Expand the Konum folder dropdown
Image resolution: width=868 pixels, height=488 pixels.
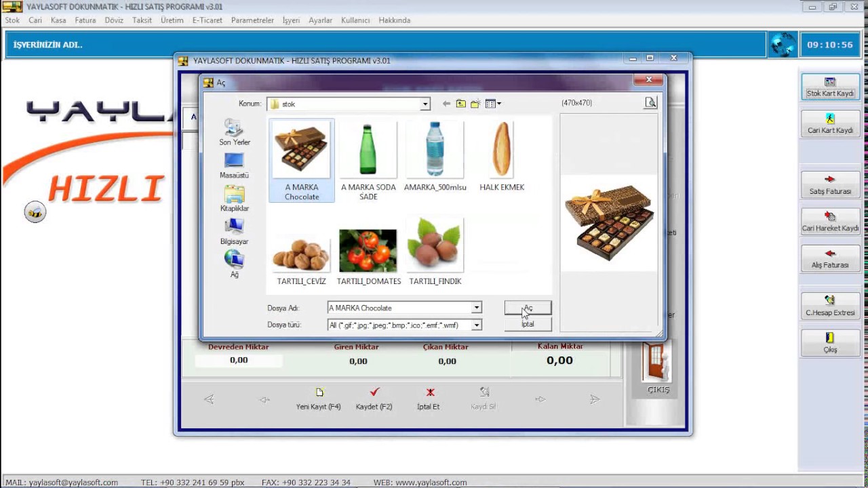[x=425, y=104]
